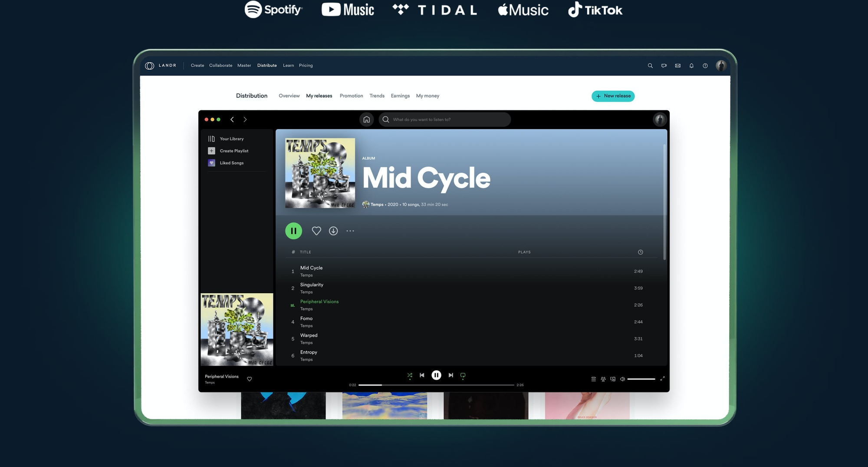Pause playback in the bottom player bar
Image resolution: width=868 pixels, height=467 pixels.
(x=437, y=375)
